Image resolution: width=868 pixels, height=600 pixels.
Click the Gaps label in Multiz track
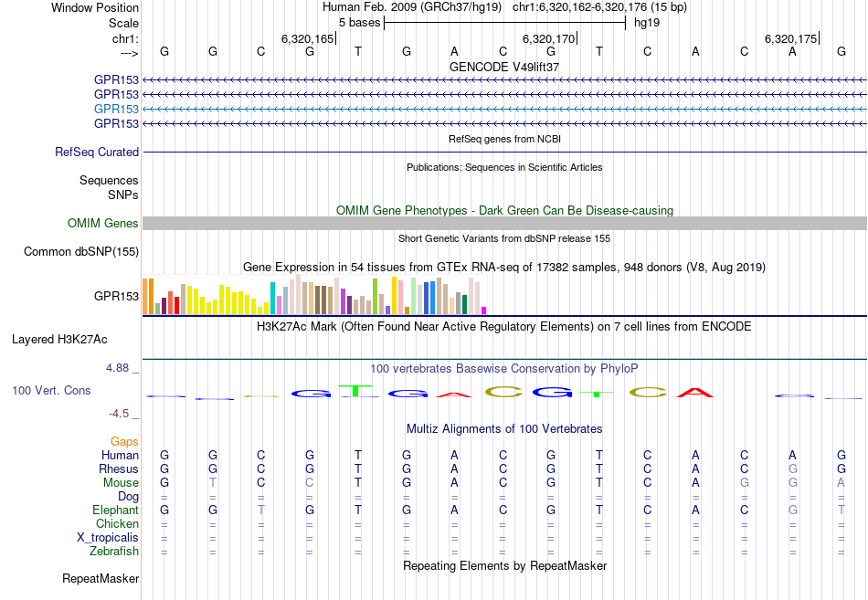[x=124, y=441]
